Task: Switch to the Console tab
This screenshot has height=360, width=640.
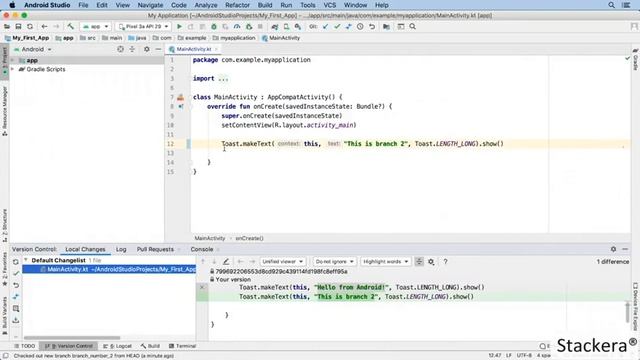Action: pos(202,249)
